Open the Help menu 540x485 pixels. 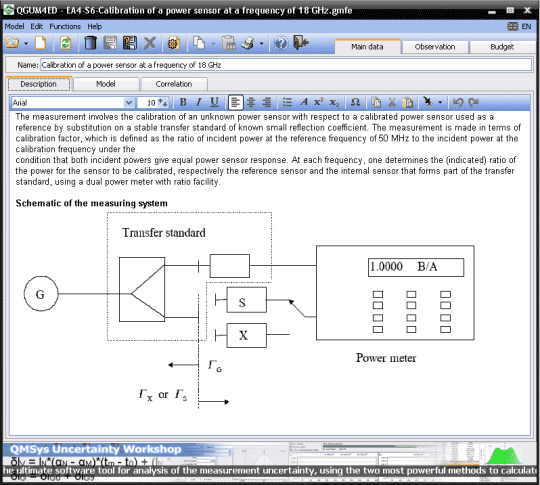[94, 27]
